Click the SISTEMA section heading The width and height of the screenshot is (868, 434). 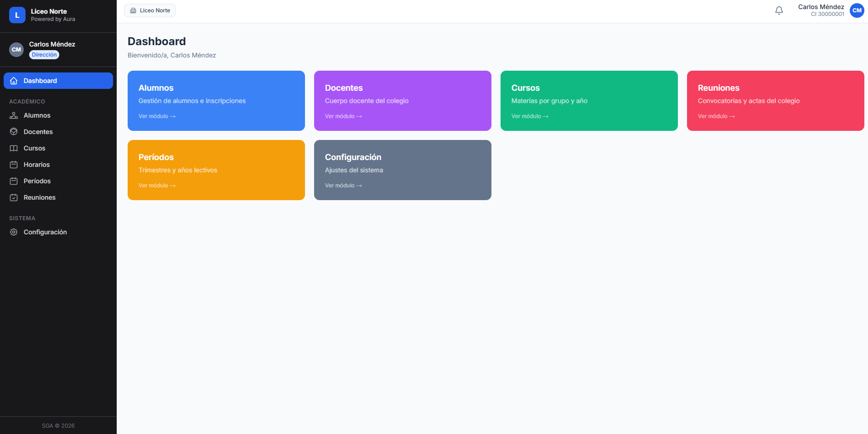[22, 218]
